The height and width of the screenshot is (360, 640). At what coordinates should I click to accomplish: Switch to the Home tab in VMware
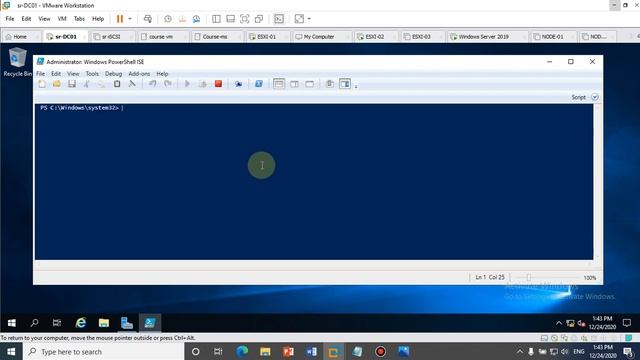[x=20, y=37]
